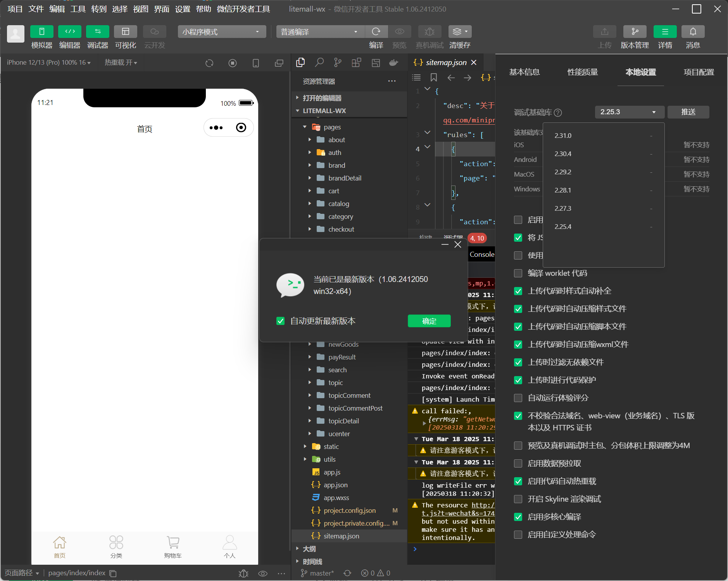Screen dimensions: 728x581
Task: Toggle code auto hot reload checkbox
Action: pos(518,481)
